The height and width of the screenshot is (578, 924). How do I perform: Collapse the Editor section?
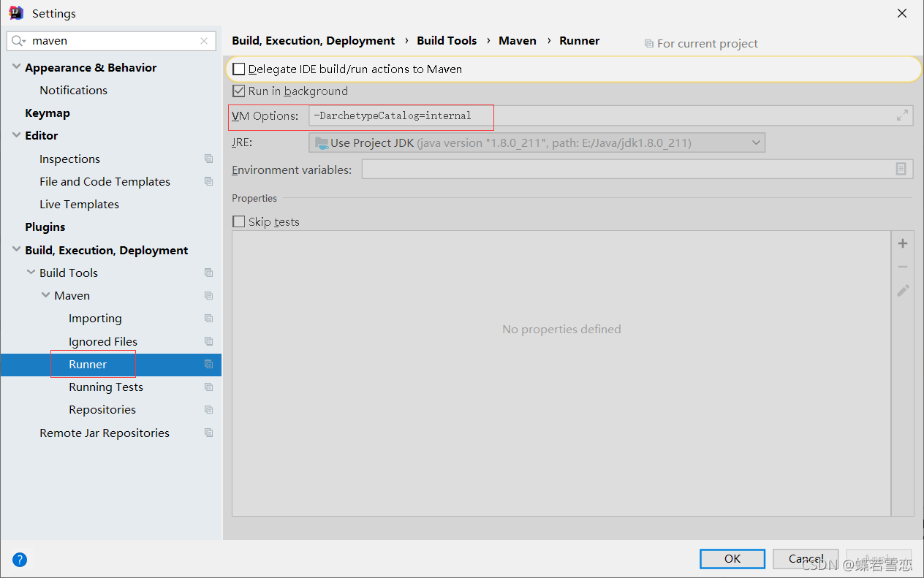click(x=16, y=135)
